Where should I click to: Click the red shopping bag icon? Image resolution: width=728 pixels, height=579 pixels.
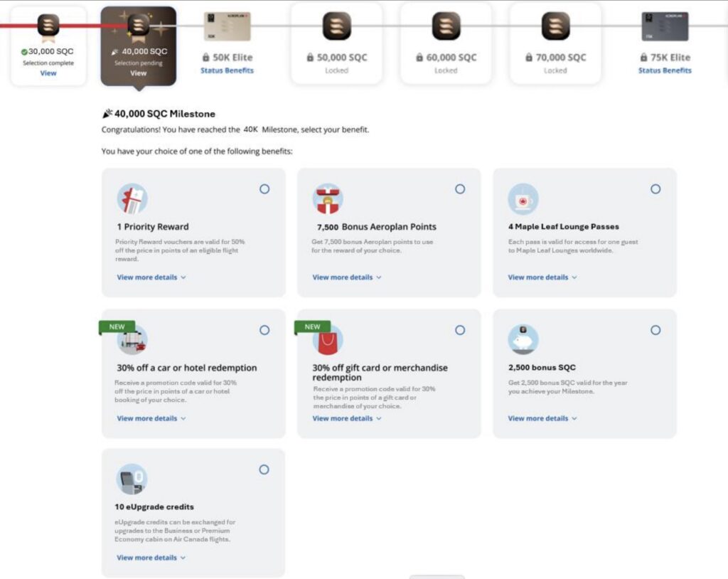click(328, 340)
